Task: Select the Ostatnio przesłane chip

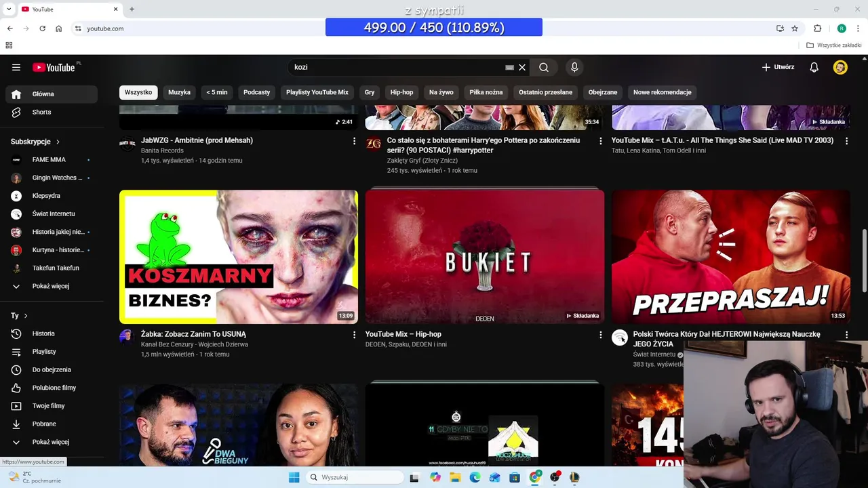Action: click(x=545, y=92)
